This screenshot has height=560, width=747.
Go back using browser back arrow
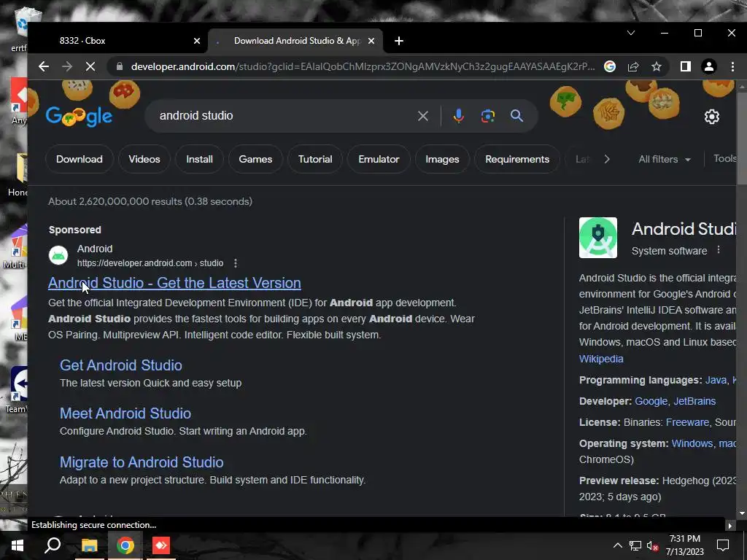[44, 66]
